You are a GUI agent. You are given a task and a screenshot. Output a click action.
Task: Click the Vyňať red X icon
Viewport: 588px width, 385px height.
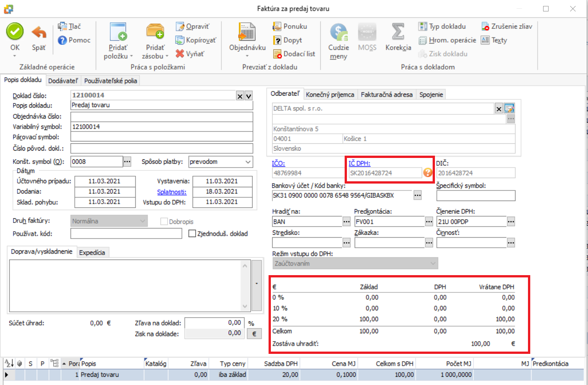point(180,54)
